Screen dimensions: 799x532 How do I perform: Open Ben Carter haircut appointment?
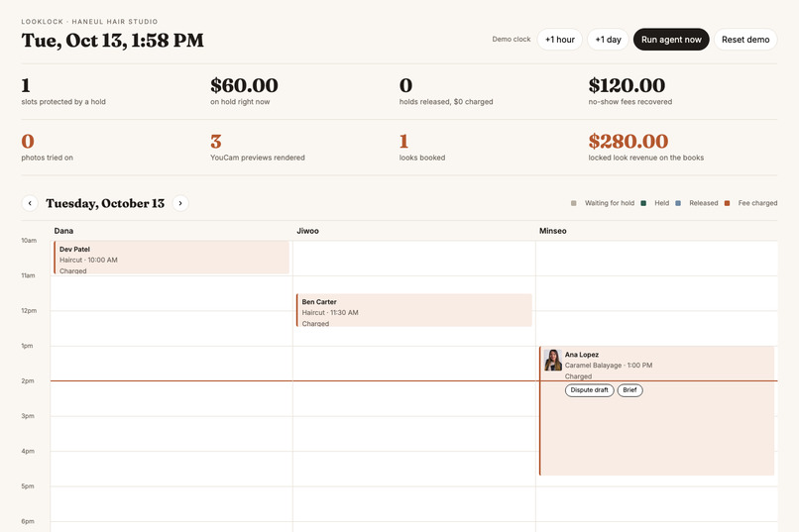point(413,310)
